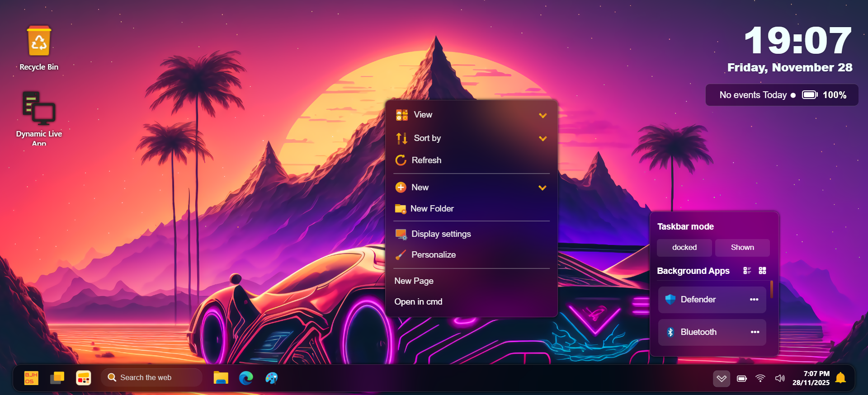Open the Dynamic Live App desktop icon
The image size is (868, 395).
click(39, 118)
